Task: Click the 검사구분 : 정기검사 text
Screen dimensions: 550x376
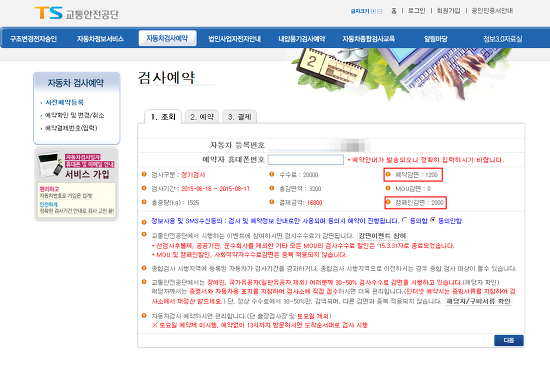Action: pos(178,175)
